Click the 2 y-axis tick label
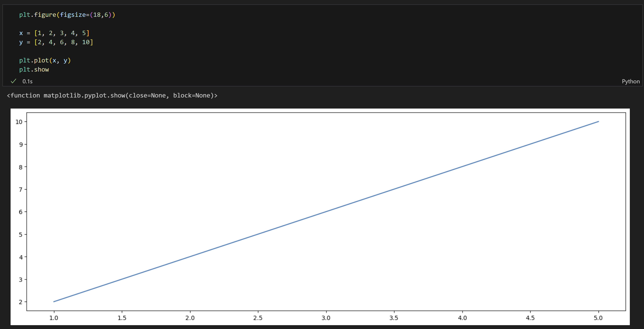Screen dimensions: 644x329 point(20,302)
